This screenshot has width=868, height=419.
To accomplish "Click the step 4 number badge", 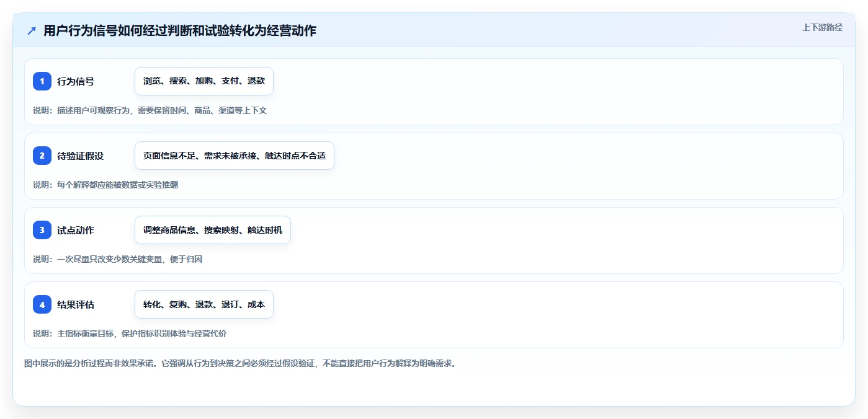I will coord(42,304).
